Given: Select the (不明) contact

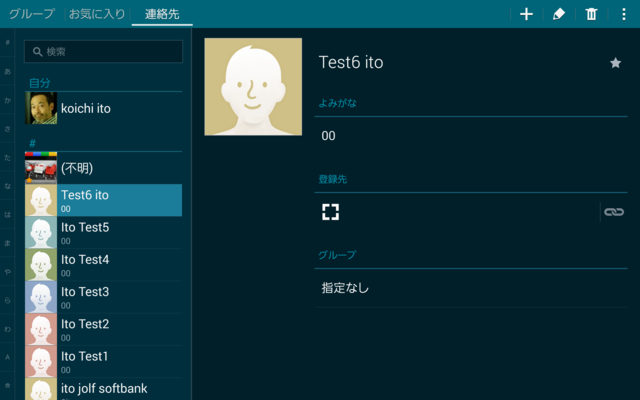Looking at the screenshot, I should coord(103,168).
